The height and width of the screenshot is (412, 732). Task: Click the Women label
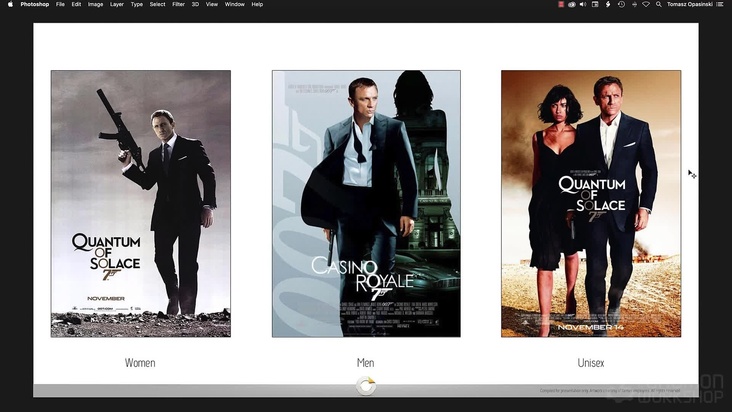tap(140, 363)
